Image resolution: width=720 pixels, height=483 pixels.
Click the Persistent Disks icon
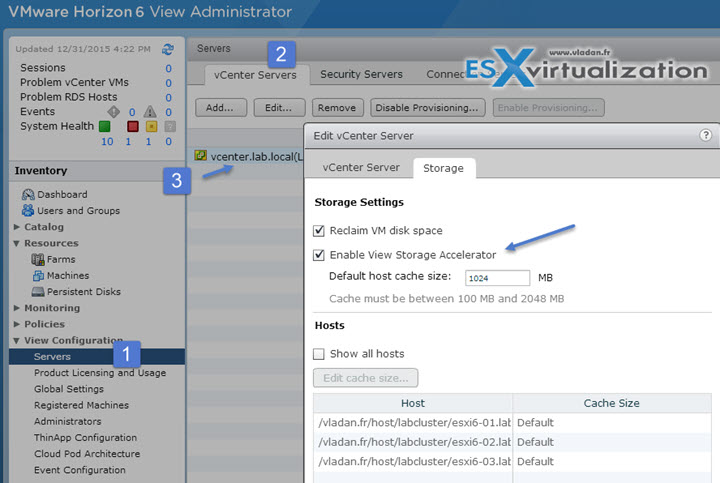(38, 292)
